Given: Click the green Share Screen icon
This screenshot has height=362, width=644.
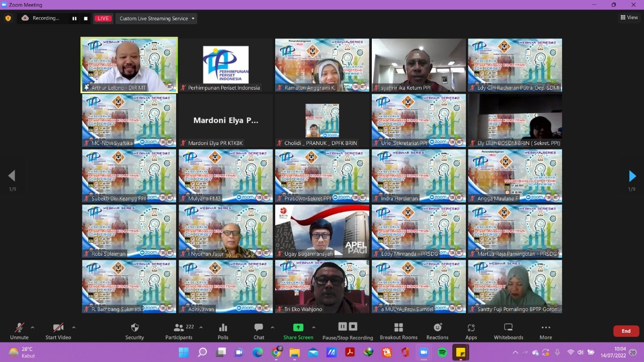Looking at the screenshot, I should click(298, 327).
